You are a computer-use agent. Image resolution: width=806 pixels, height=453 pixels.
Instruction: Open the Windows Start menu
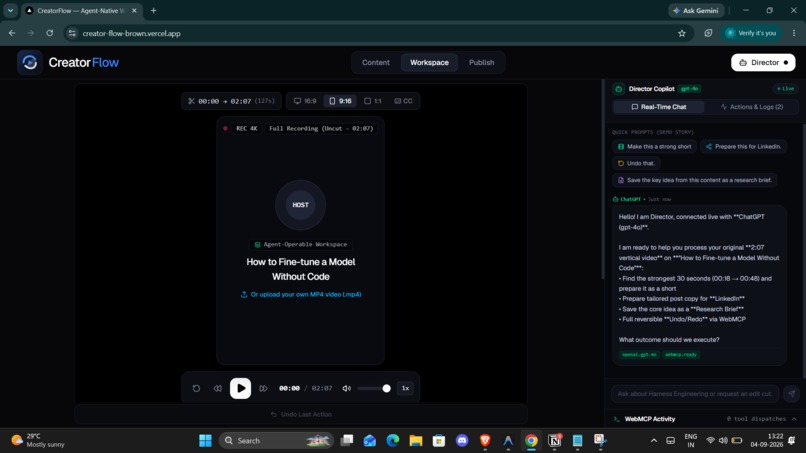[205, 441]
